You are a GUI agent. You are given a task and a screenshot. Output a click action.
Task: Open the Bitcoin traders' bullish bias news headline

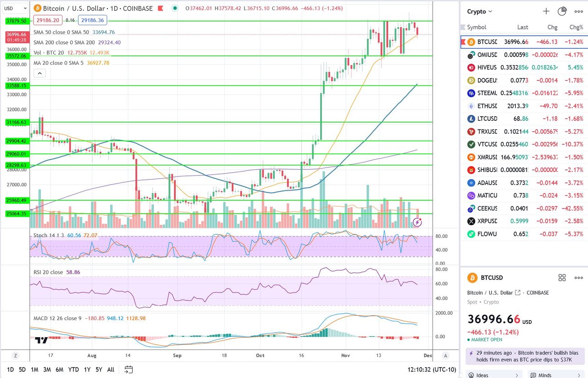coord(525,356)
